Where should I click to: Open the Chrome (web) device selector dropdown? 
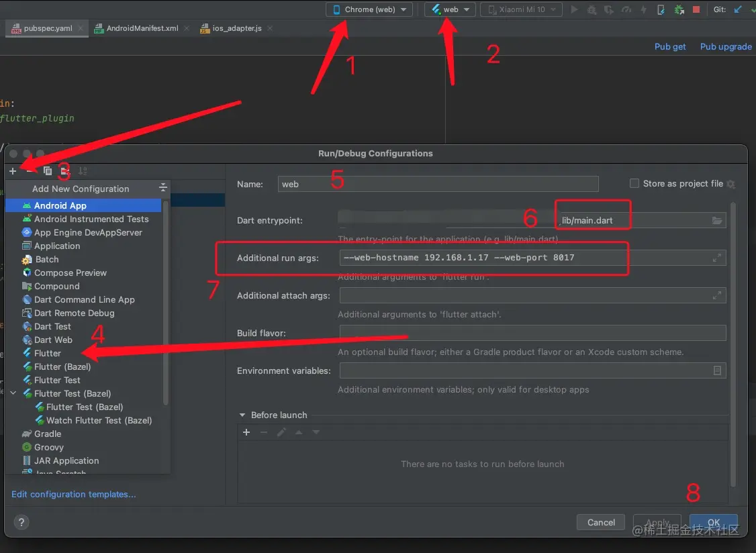click(x=369, y=9)
